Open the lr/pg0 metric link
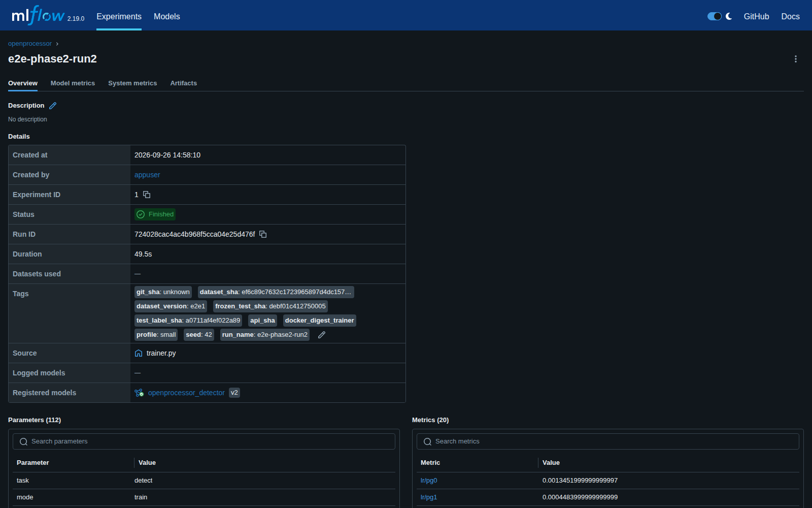 tap(429, 481)
